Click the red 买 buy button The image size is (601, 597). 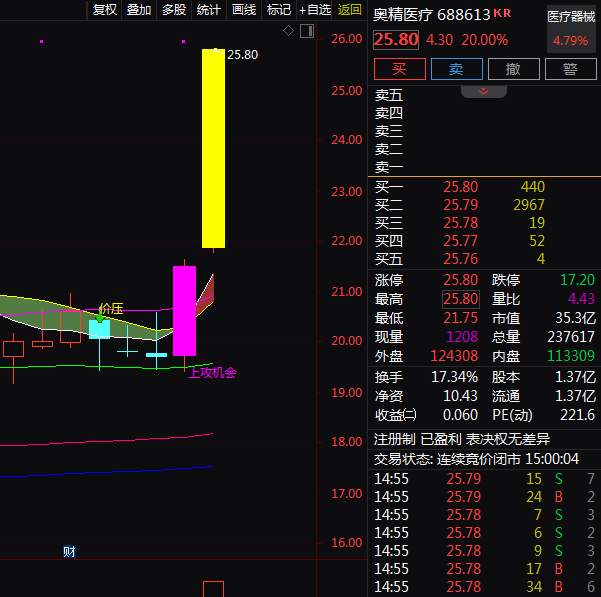pos(399,69)
